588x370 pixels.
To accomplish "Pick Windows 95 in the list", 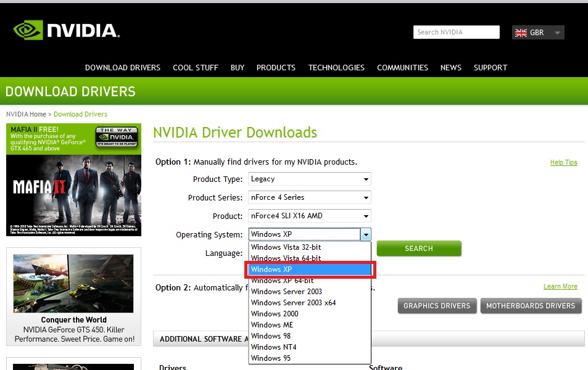I will tap(310, 358).
